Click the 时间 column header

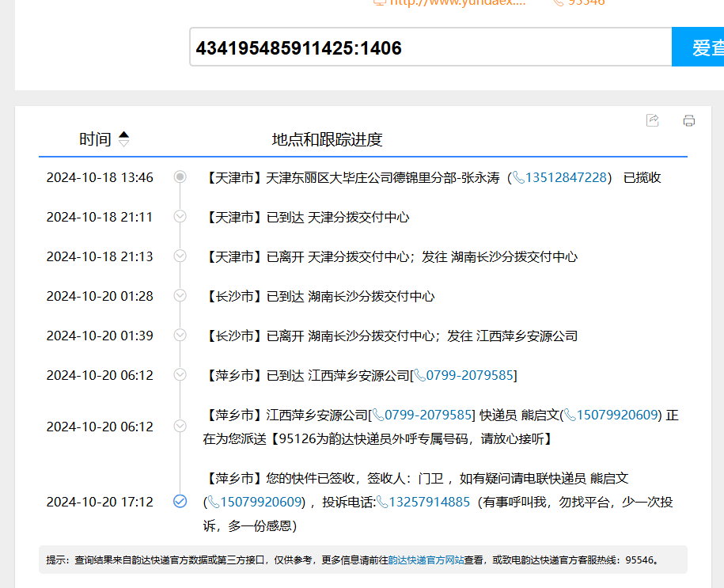point(95,139)
